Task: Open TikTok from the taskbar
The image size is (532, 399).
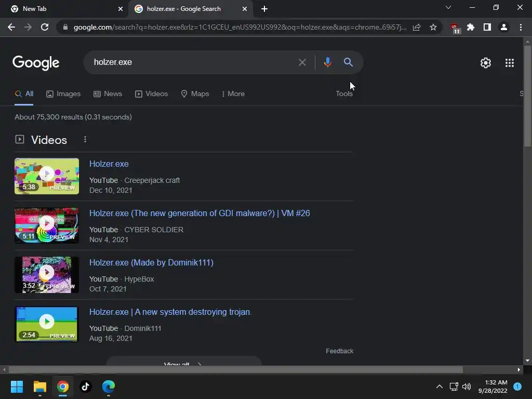Action: [86, 387]
